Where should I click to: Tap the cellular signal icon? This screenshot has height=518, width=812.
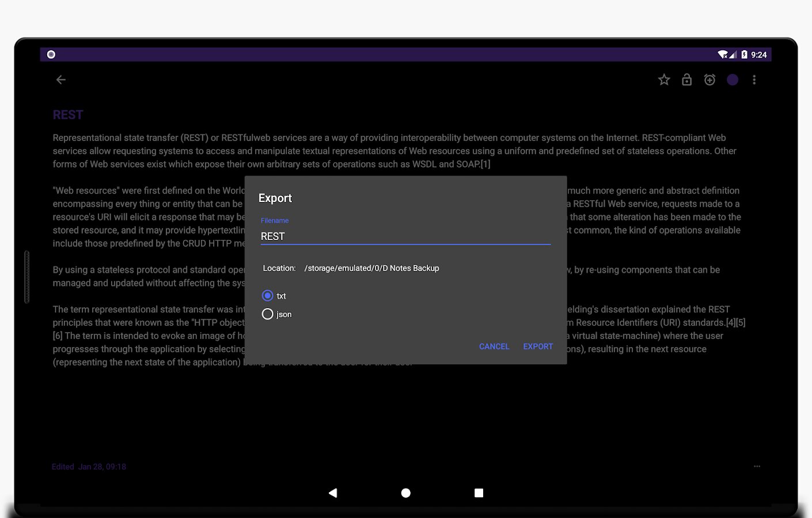click(733, 55)
